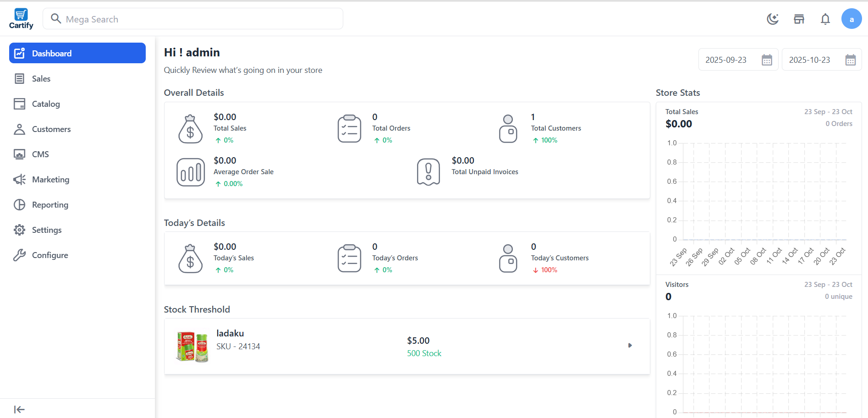
Task: Open the dark mode toggle icon
Action: coord(773,19)
